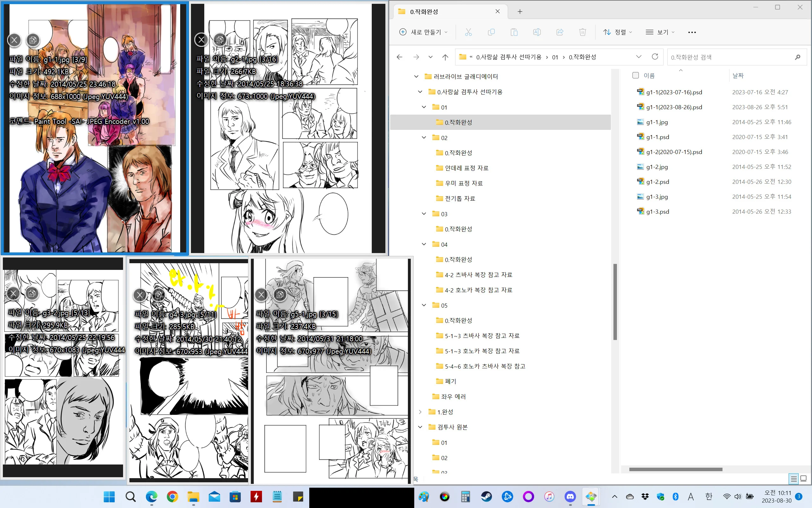Viewport: 812px width, 508px height.
Task: Open iTunes from the taskbar
Action: [x=549, y=497]
